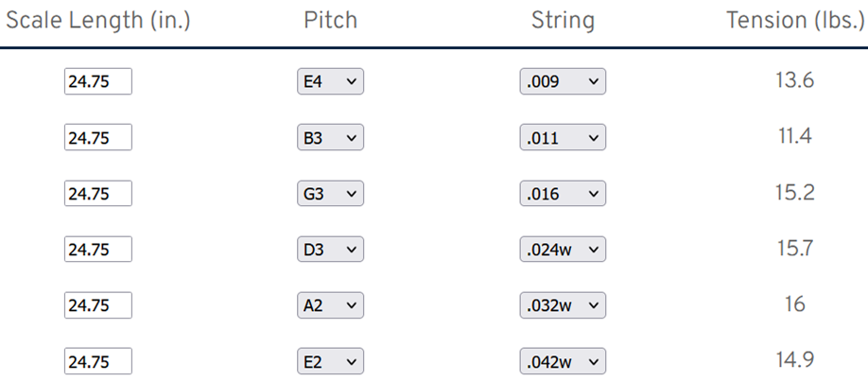Image resolution: width=868 pixels, height=381 pixels.
Task: Open the E4 pitch dropdown
Action: pos(330,82)
